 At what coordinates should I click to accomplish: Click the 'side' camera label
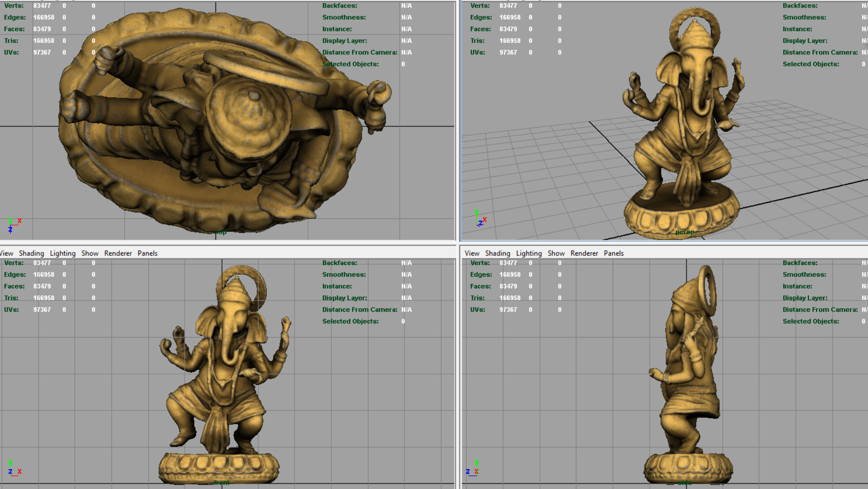(x=685, y=482)
